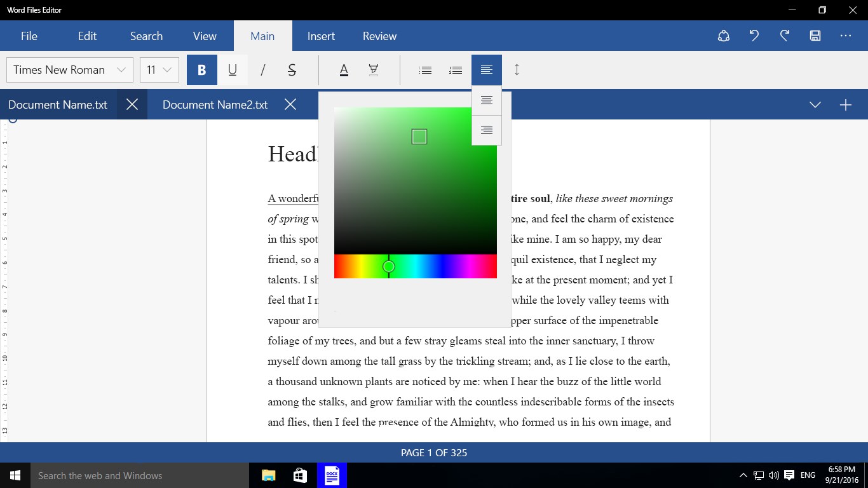Viewport: 868px width, 488px height.
Task: Select the text highlight tool
Action: tap(374, 70)
